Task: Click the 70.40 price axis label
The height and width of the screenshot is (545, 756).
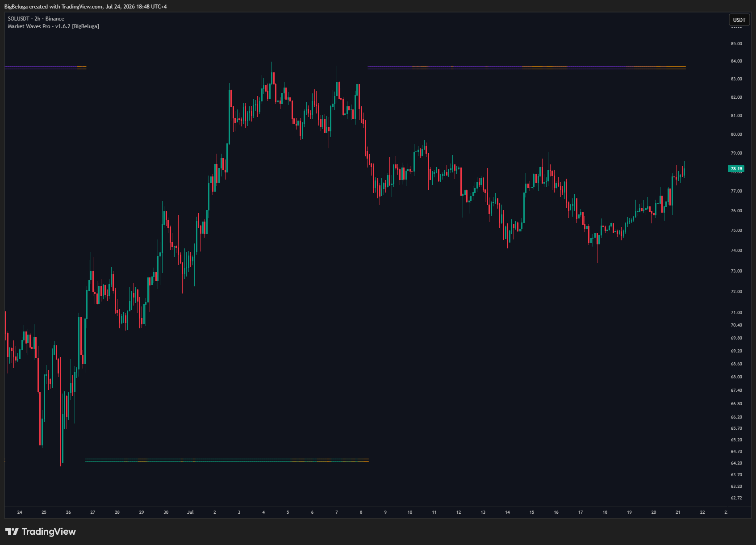Action: 736,325
